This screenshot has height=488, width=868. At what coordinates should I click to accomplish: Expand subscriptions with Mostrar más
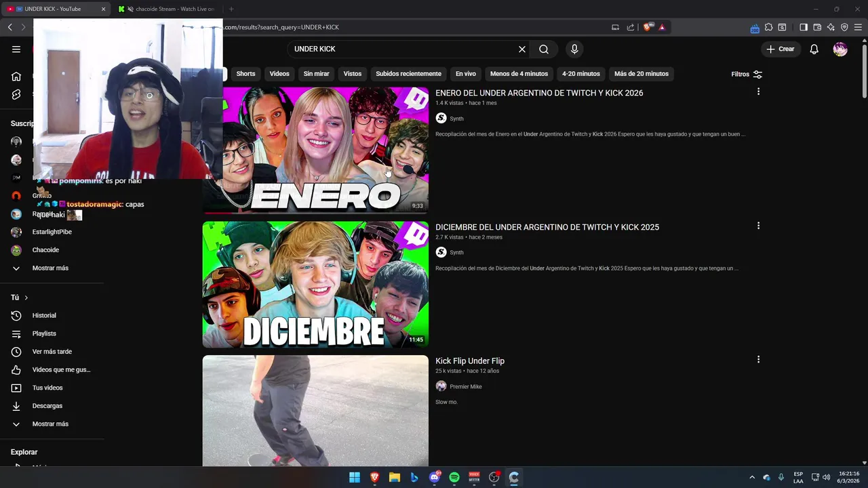pyautogui.click(x=50, y=268)
